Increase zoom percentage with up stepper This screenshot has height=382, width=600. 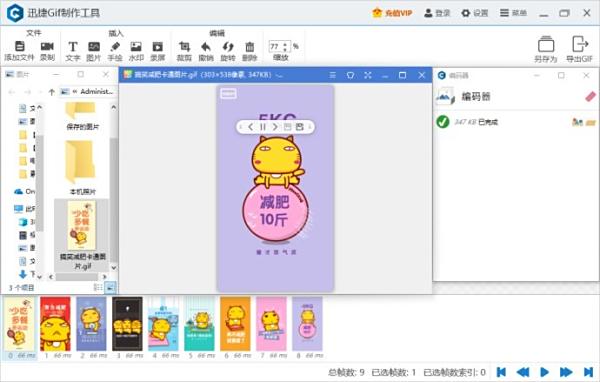[285, 44]
